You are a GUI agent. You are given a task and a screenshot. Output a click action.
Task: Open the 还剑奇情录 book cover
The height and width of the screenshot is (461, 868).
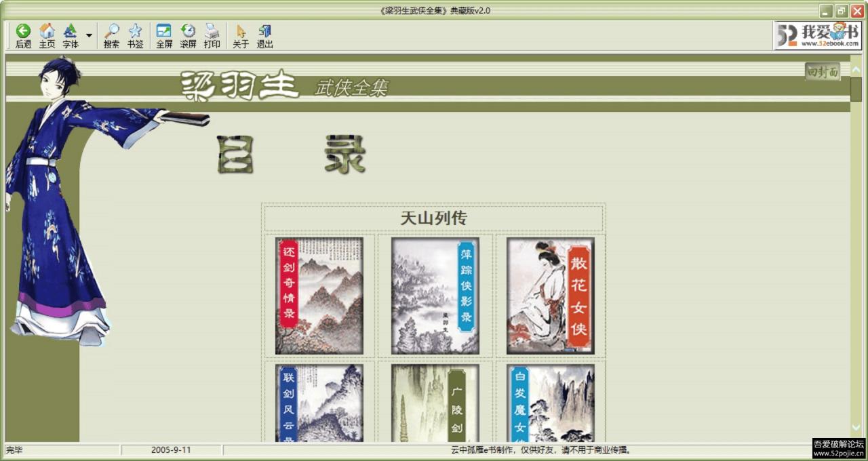(318, 296)
